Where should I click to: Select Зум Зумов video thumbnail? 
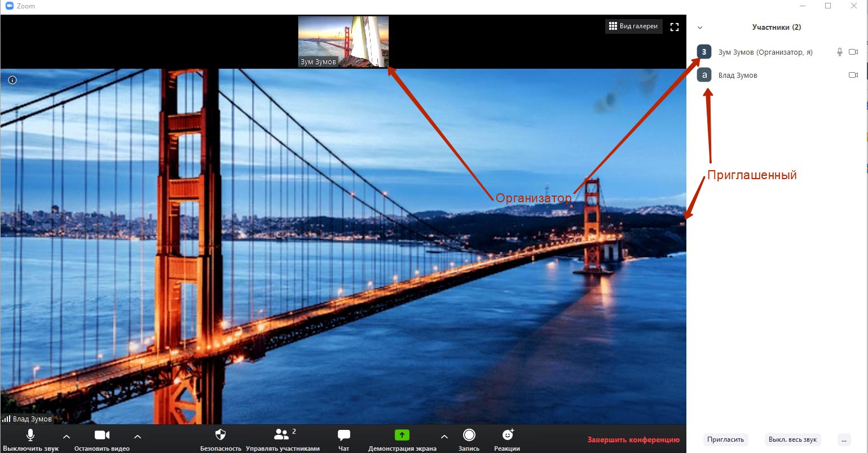click(343, 42)
